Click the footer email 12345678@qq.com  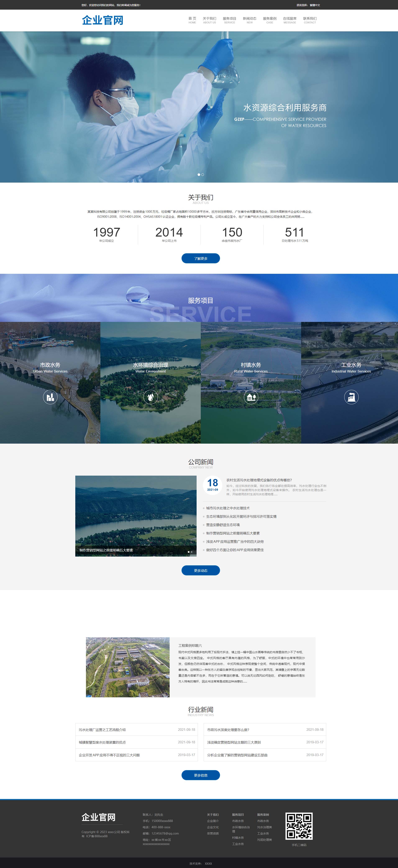click(x=165, y=834)
